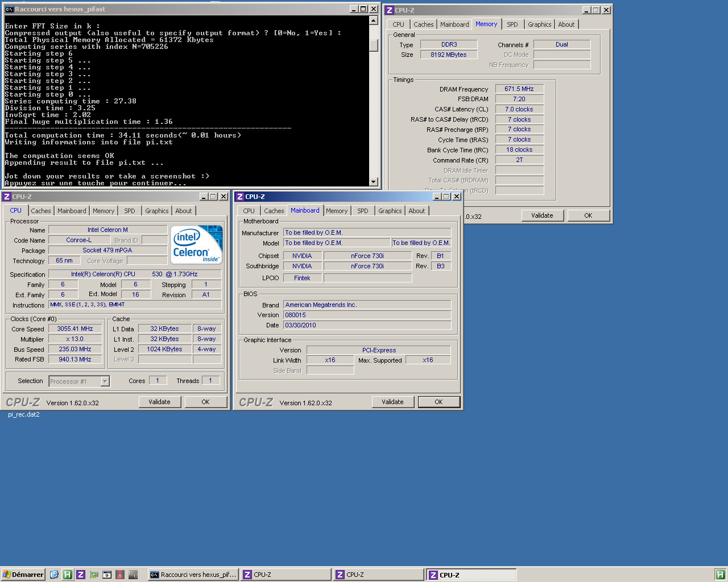Select the Code Name Conroe-L field
The height and width of the screenshot is (582, 728).
(x=79, y=240)
